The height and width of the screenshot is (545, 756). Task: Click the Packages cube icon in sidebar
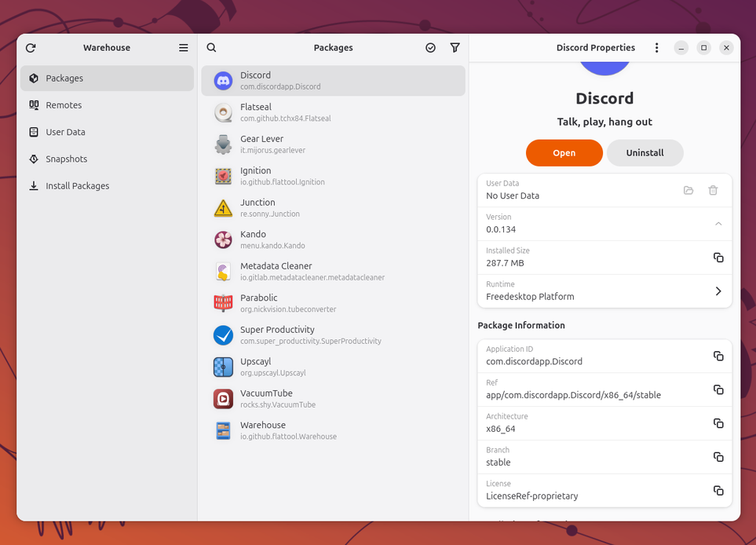pyautogui.click(x=34, y=78)
